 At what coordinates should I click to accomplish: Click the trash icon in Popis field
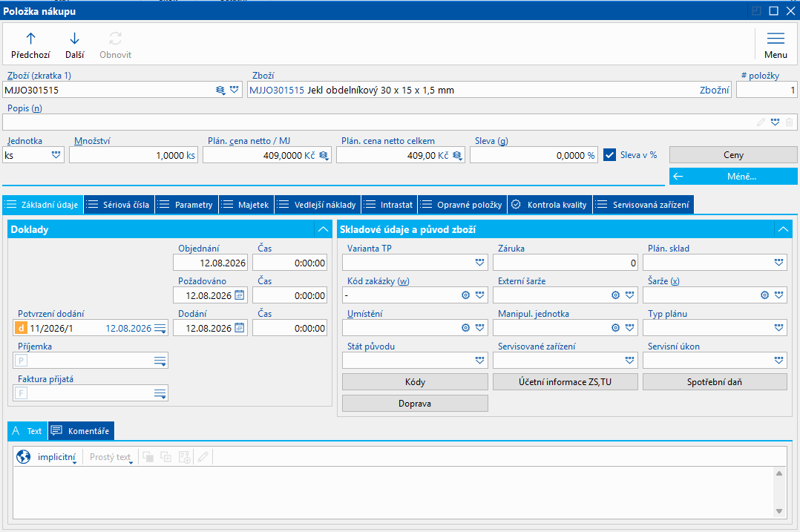(x=790, y=122)
